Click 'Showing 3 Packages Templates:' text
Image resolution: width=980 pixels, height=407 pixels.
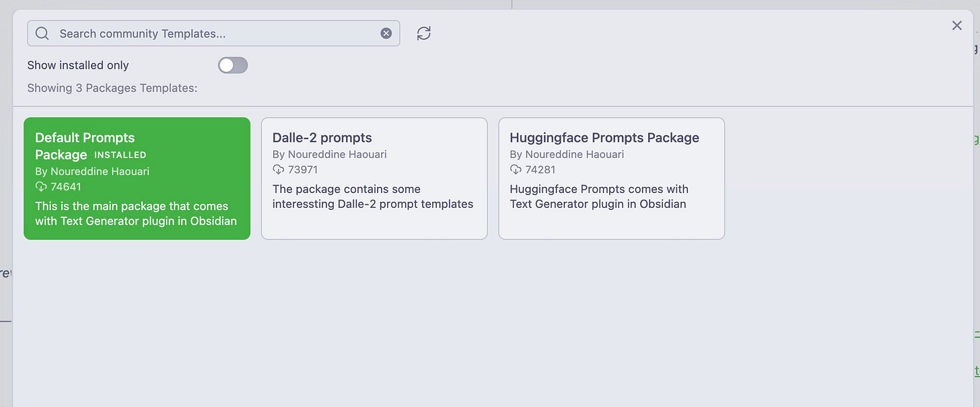point(112,88)
